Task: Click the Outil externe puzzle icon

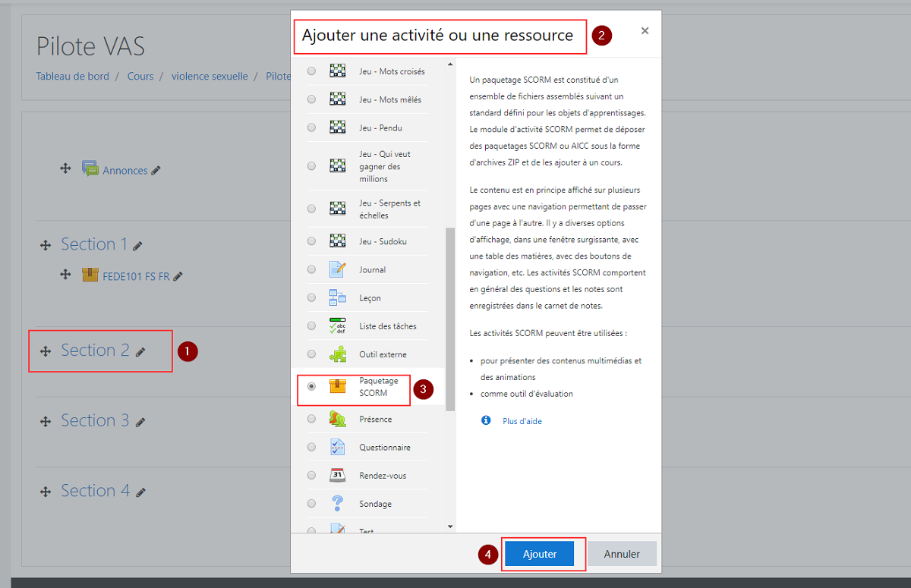Action: click(338, 354)
